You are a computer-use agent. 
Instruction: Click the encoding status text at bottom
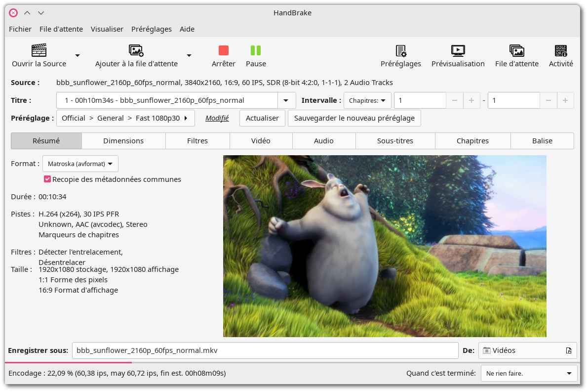117,373
